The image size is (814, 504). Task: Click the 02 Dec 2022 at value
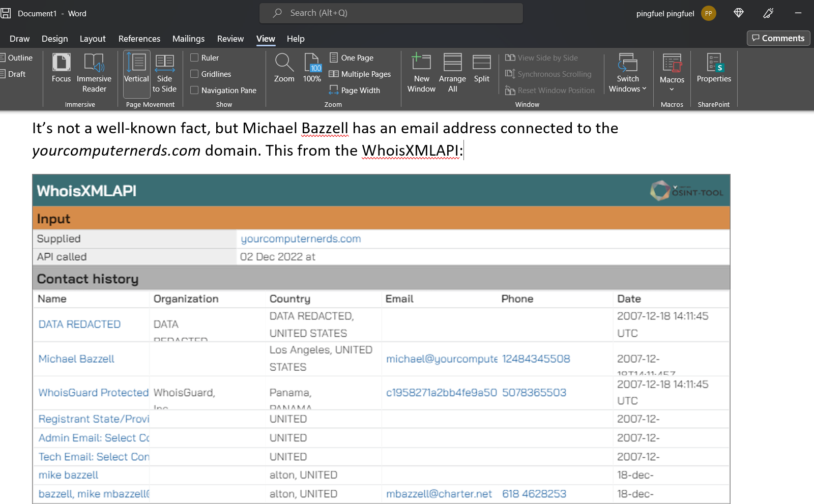(278, 257)
